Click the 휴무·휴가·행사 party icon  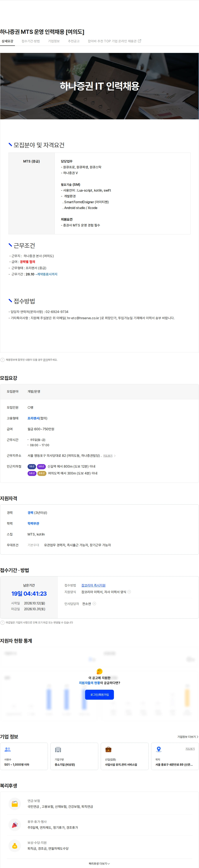[15, 825]
